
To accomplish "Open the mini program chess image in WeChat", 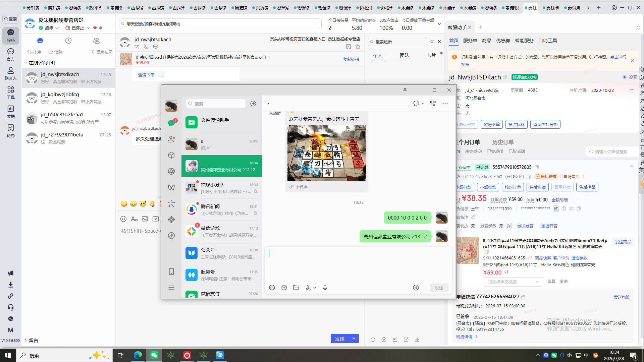I will point(327,153).
